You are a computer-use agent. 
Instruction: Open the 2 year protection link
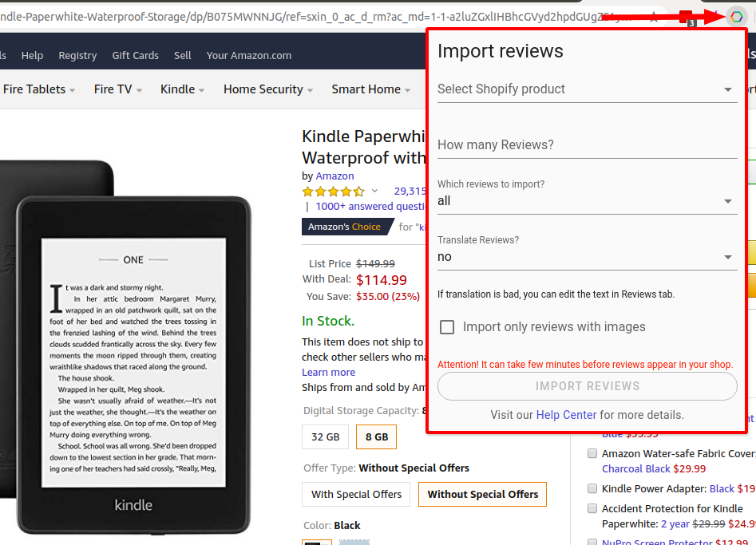(675, 523)
